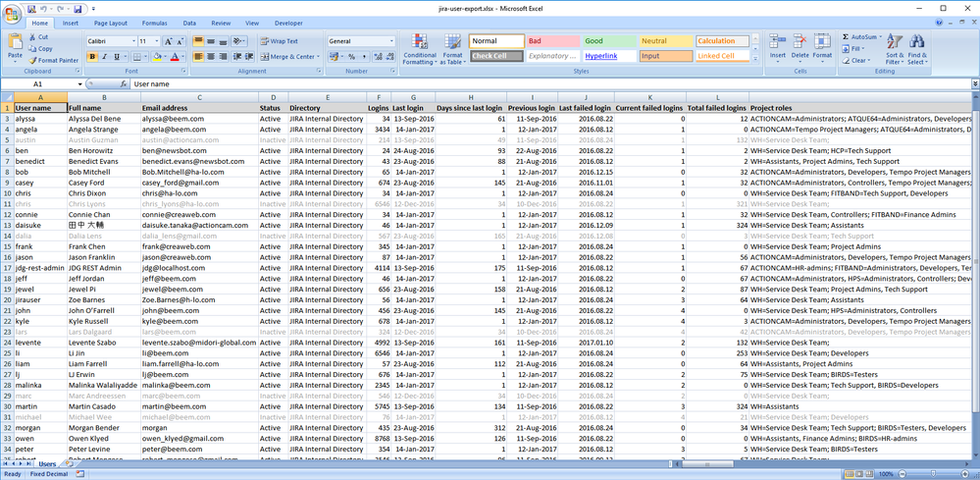
Task: Center text horizontally in the cell
Action: (x=211, y=57)
